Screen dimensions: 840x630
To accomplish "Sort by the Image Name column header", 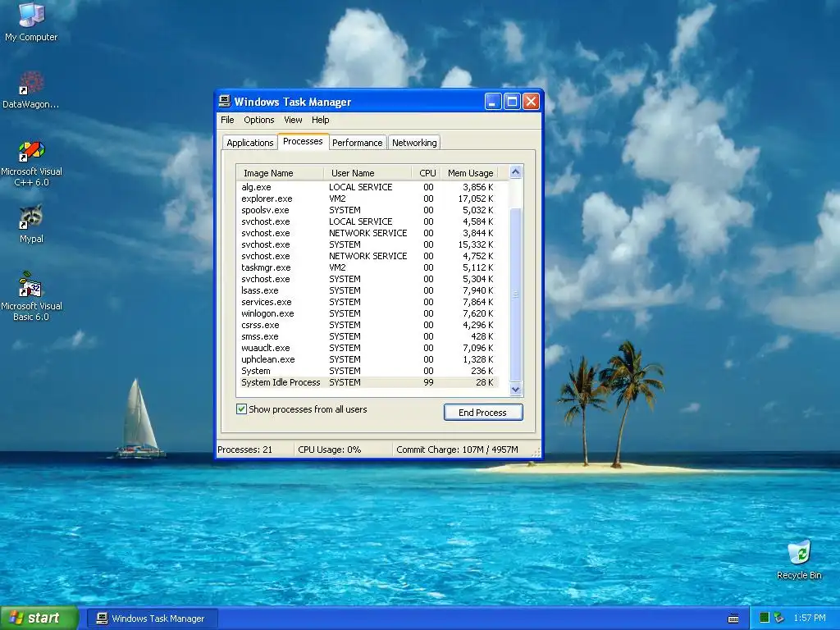I will click(281, 173).
